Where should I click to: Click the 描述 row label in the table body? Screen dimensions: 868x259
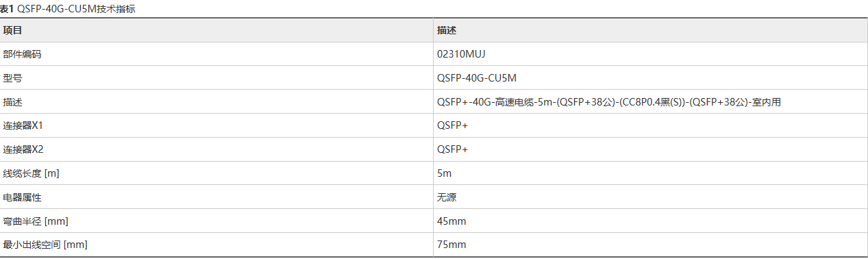pyautogui.click(x=12, y=102)
